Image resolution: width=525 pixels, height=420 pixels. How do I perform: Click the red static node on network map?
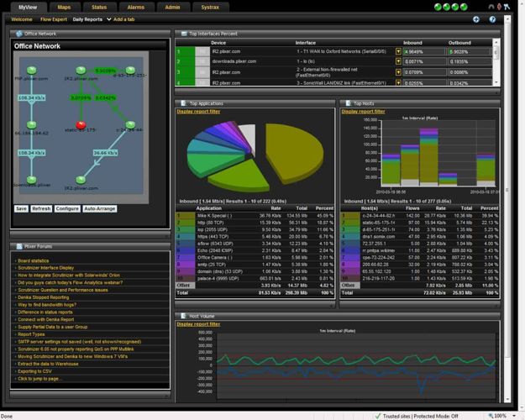click(x=81, y=124)
